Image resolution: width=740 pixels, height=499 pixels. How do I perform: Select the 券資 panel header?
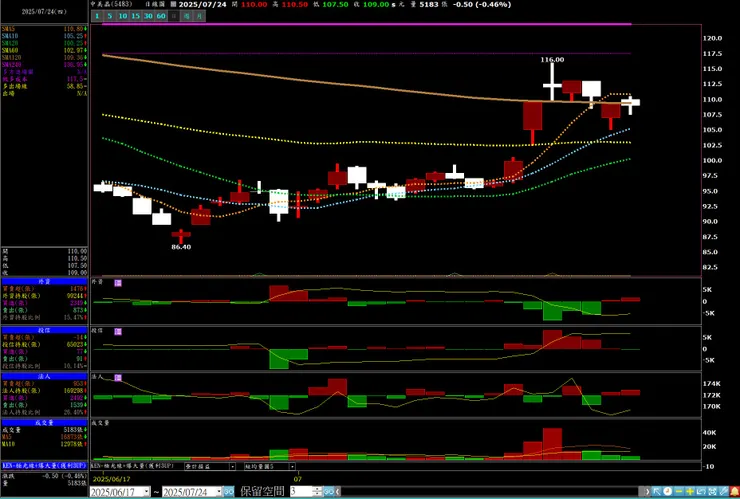(x=44, y=281)
